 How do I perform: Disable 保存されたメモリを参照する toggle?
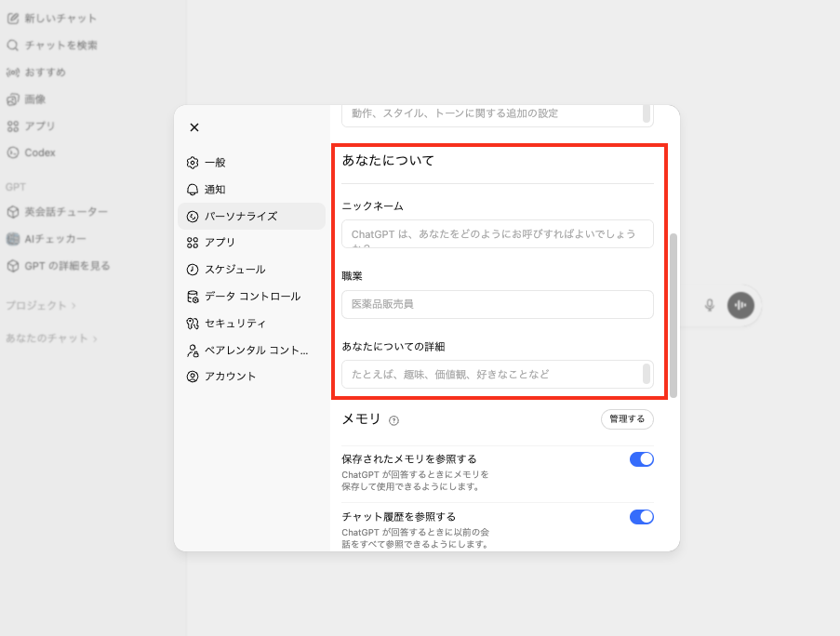pyautogui.click(x=641, y=458)
